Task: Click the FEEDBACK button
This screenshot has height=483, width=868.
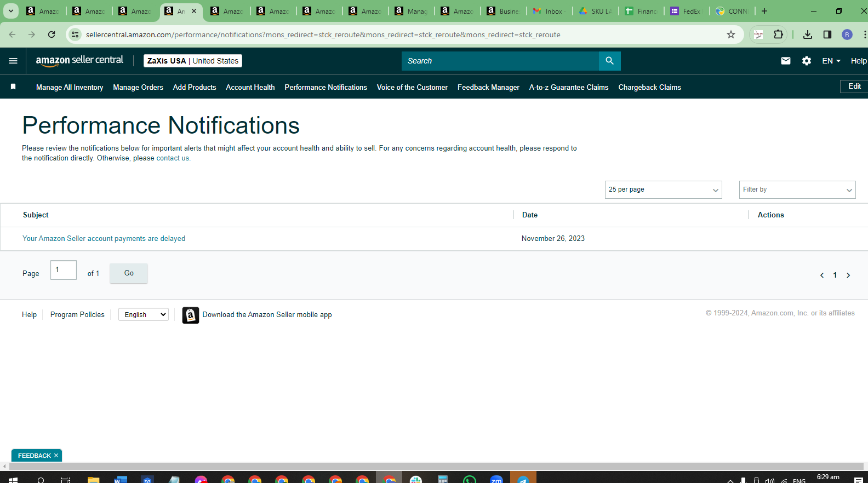Action: click(x=34, y=456)
